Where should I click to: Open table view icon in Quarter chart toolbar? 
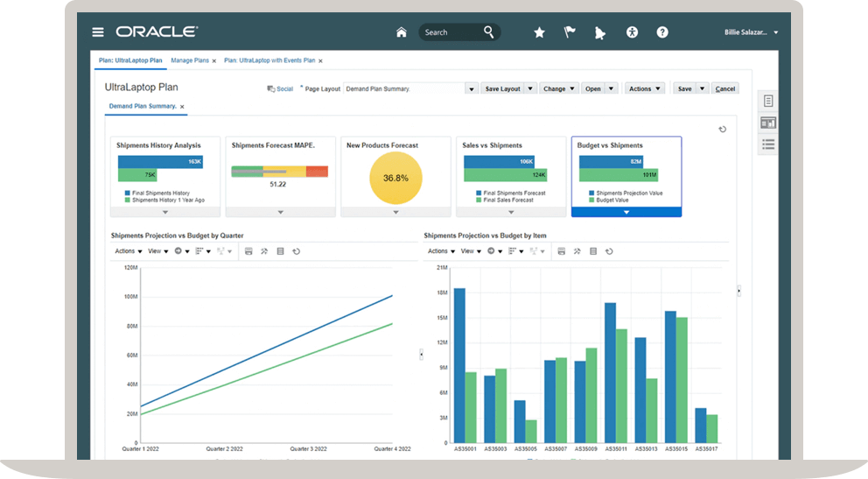coord(280,251)
